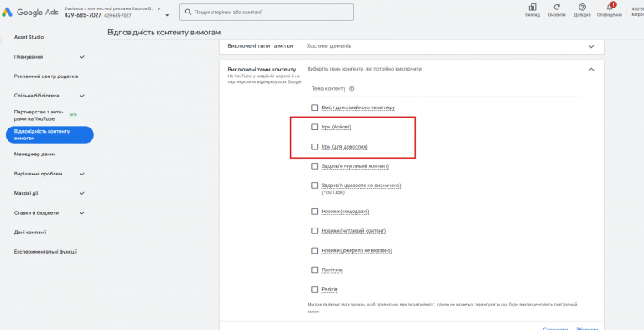Screen dimensions: 644x330
Task: Open Експериментальні функції in the sidebar
Action: (45, 252)
